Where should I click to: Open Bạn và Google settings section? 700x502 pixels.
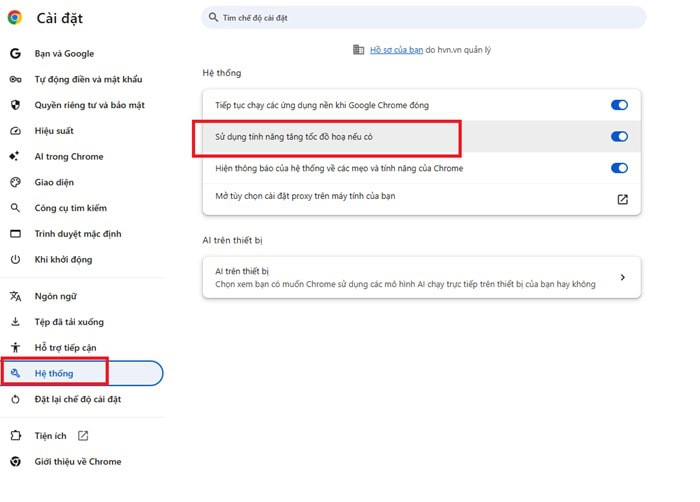pyautogui.click(x=64, y=54)
